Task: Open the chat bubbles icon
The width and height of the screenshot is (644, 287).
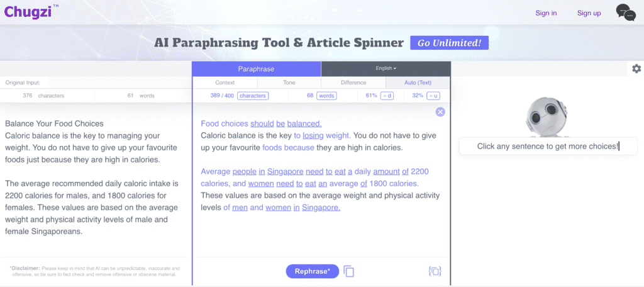Action: click(x=626, y=13)
